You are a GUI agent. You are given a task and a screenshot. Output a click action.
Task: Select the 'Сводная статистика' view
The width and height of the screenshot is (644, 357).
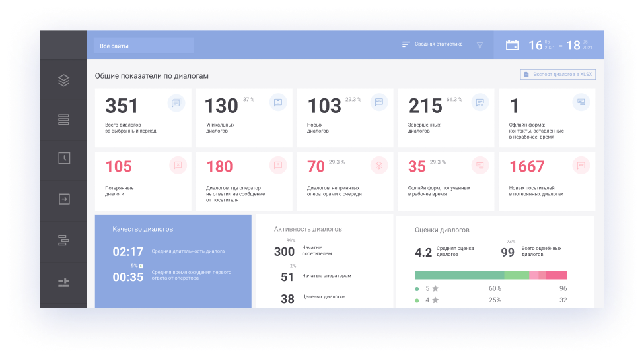tap(433, 44)
